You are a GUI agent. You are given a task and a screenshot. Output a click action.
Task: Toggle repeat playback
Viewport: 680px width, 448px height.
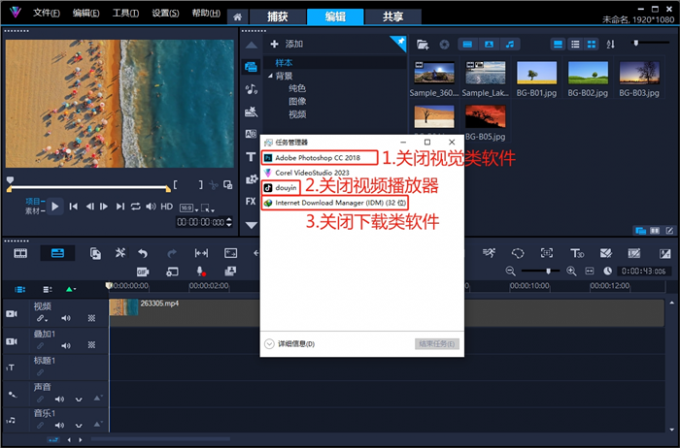(136, 207)
